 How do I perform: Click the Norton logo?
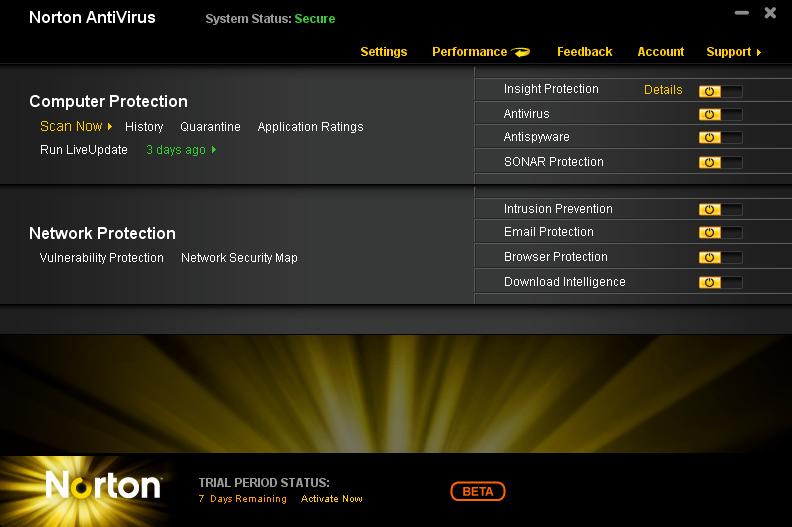click(104, 486)
